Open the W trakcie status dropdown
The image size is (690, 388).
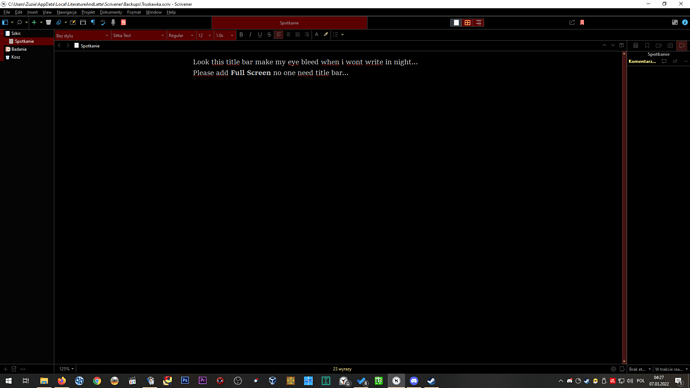[x=671, y=369]
